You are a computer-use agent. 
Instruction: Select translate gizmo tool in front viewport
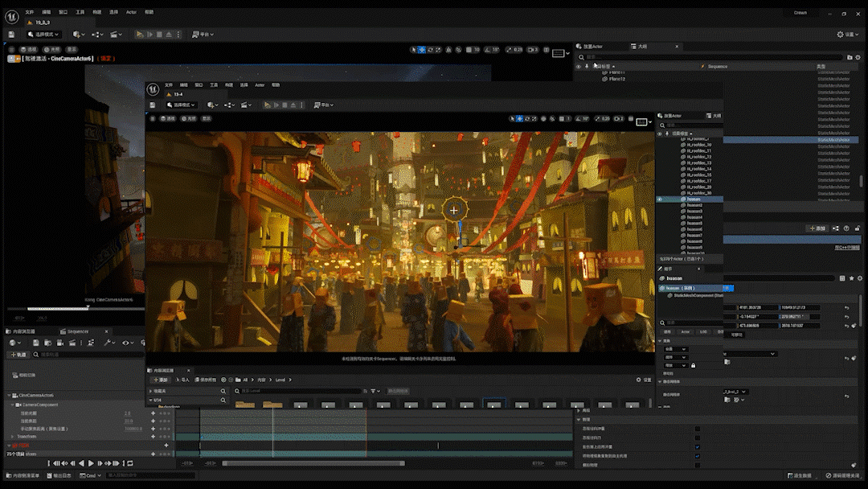[x=519, y=118]
